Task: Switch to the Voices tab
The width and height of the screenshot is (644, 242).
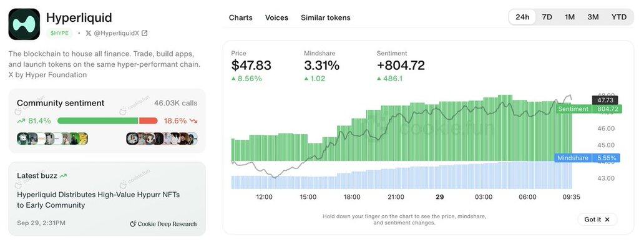Action: (276, 17)
